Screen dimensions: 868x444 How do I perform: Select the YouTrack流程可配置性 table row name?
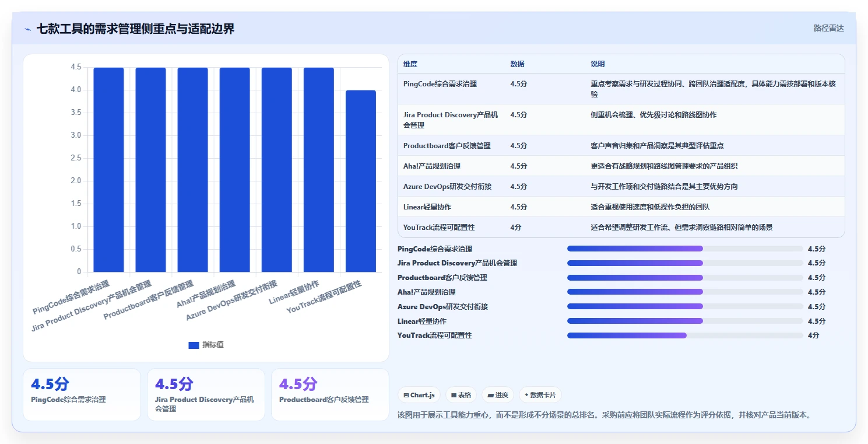pos(439,228)
